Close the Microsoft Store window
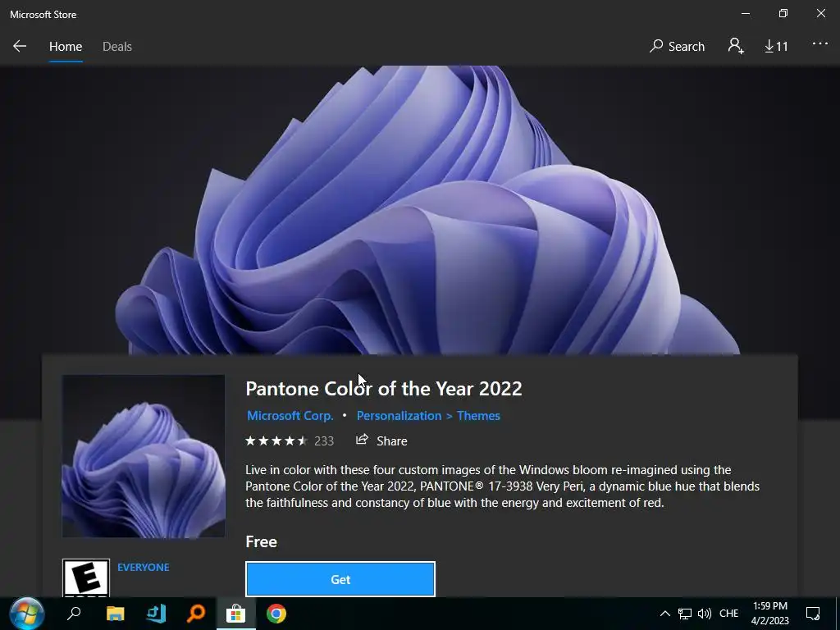 [x=820, y=14]
